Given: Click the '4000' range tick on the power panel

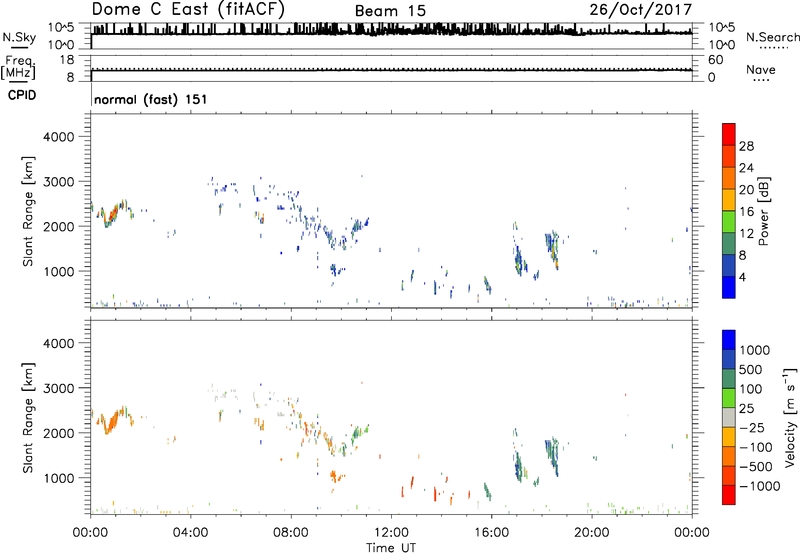Looking at the screenshot, I should coord(59,137).
